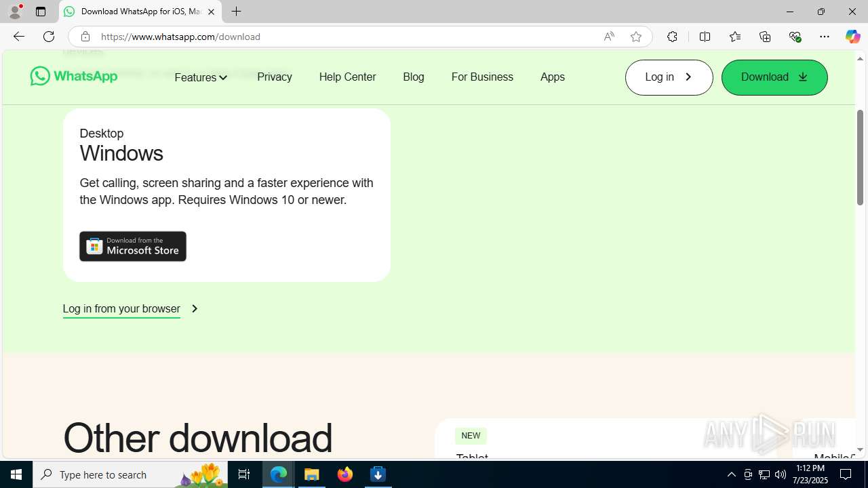Close the Download WhatsApp tab
868x488 pixels.
point(211,12)
